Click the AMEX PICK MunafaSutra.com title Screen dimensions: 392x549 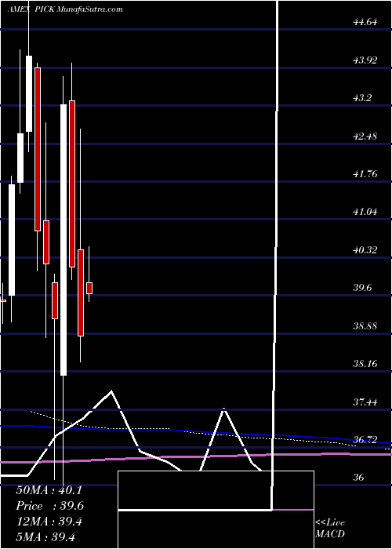(x=65, y=9)
